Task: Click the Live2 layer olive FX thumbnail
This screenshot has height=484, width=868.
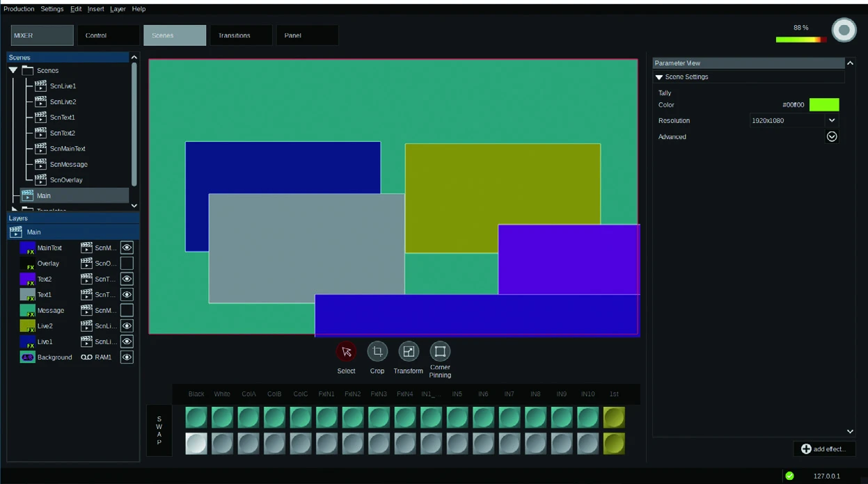Action: coord(27,325)
